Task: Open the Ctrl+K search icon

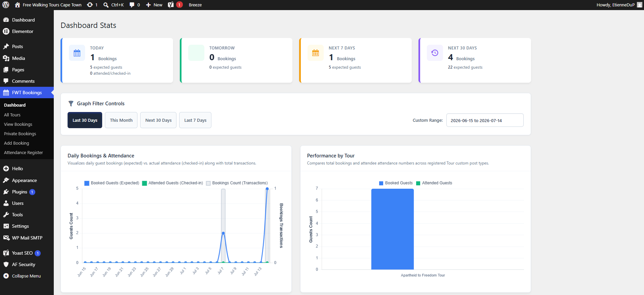Action: [106, 5]
